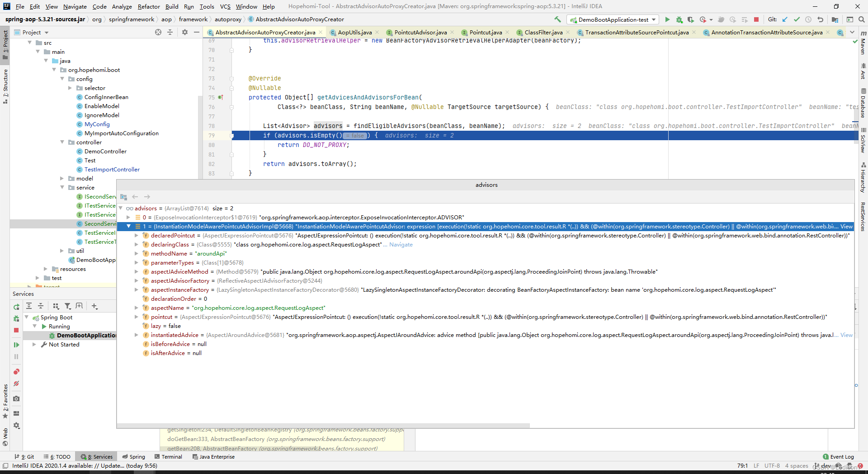Switch to the ClassFilter.java tab
868x474 pixels.
(543, 32)
